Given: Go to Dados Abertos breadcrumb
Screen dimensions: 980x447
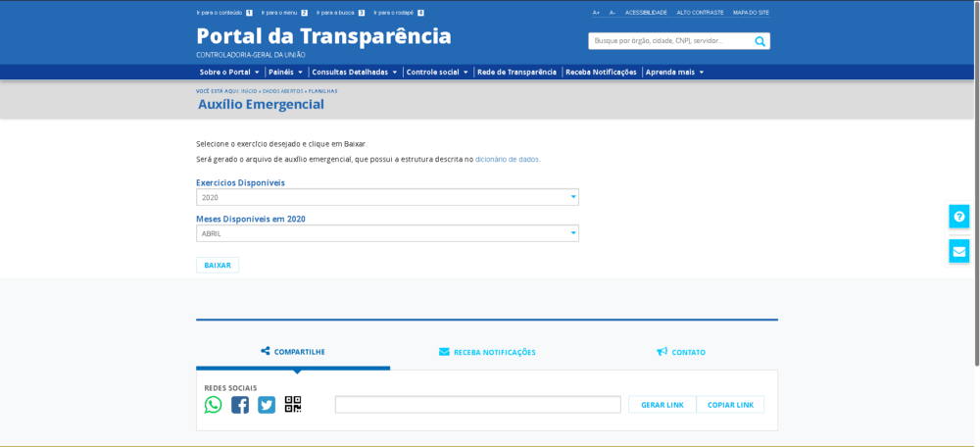Looking at the screenshot, I should [283, 91].
